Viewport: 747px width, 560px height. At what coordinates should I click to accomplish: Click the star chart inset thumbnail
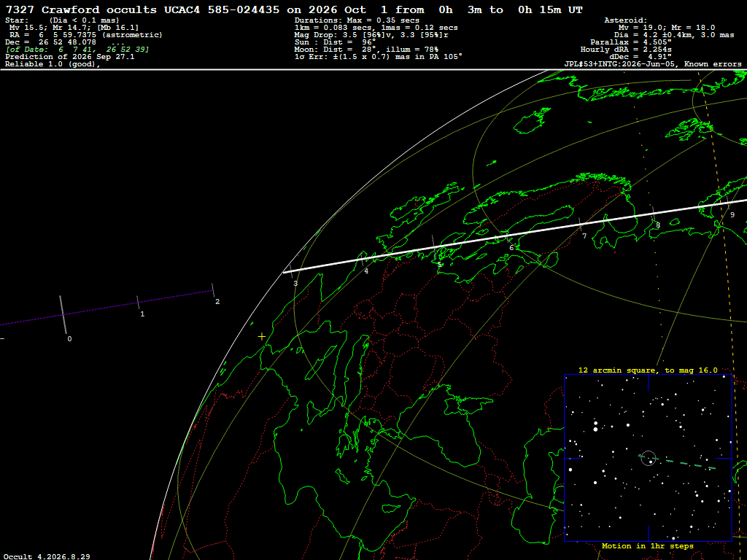pyautogui.click(x=648, y=458)
